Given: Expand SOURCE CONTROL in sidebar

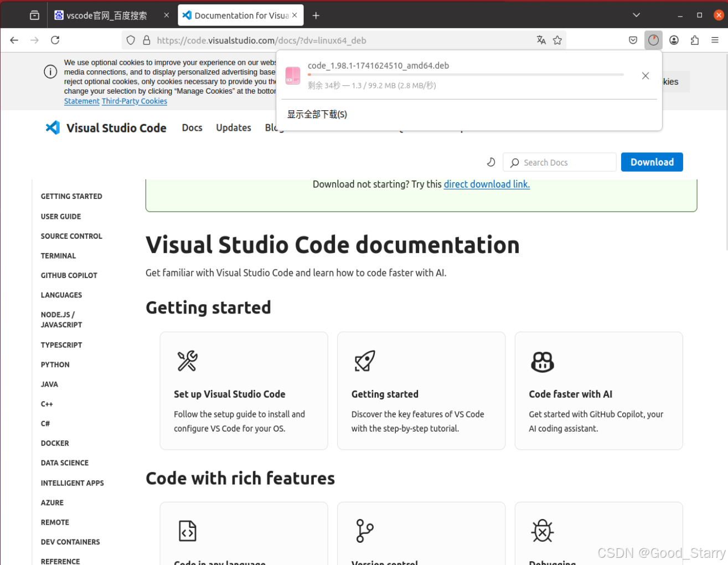Looking at the screenshot, I should coord(71,236).
